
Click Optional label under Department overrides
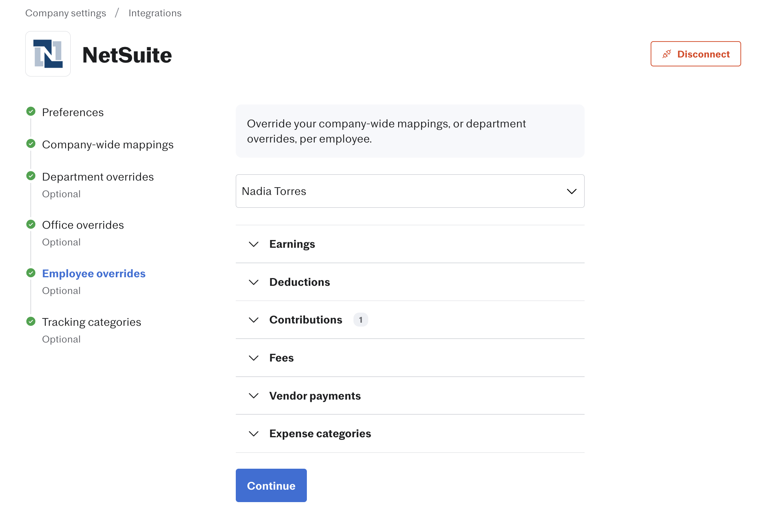pyautogui.click(x=61, y=194)
